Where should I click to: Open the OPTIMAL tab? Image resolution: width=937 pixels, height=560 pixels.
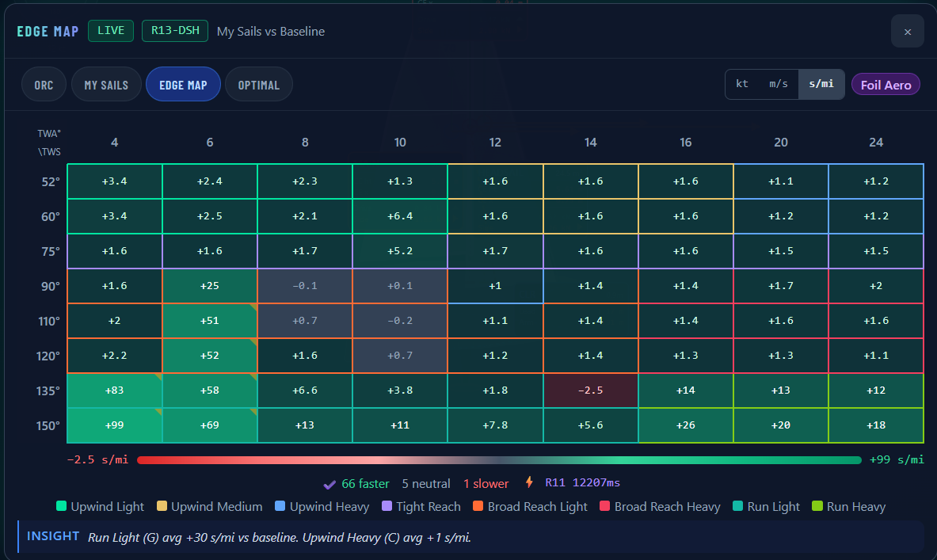pyautogui.click(x=259, y=85)
